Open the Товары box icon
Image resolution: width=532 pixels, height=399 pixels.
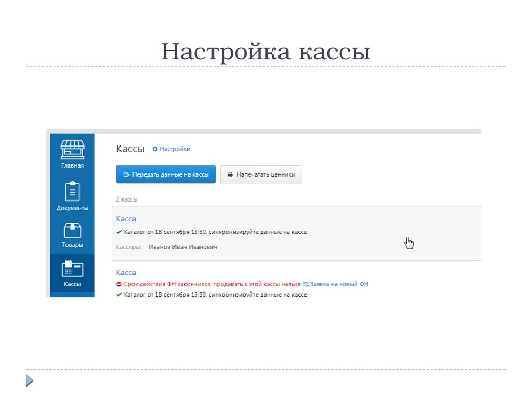point(72,231)
